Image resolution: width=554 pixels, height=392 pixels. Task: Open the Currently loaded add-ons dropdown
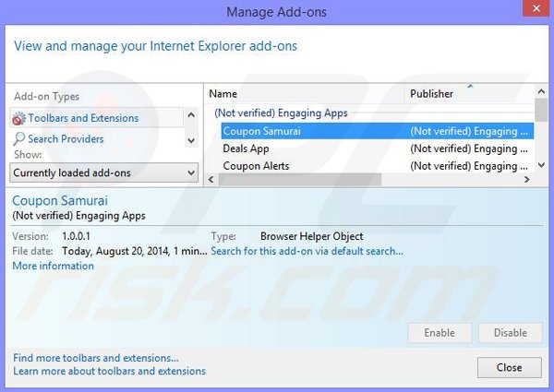(x=103, y=172)
